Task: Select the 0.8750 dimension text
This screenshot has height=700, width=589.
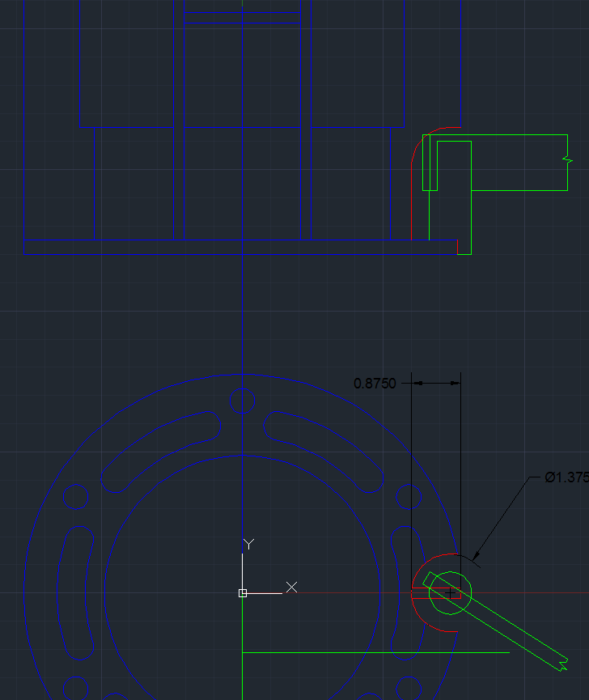Action: click(x=375, y=383)
